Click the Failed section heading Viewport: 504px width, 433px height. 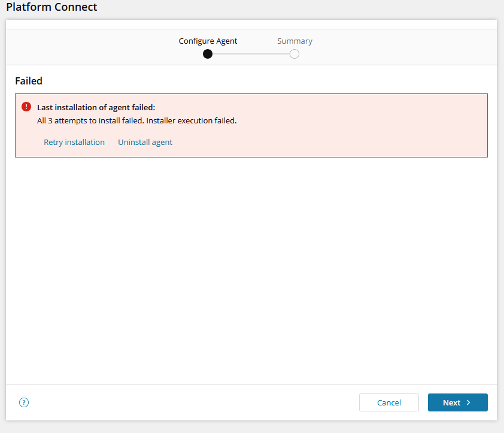(29, 81)
